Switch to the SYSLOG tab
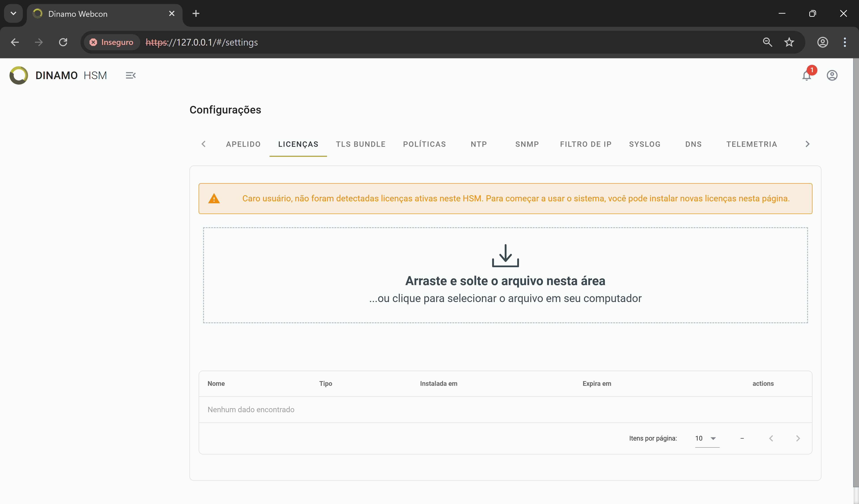 click(645, 144)
